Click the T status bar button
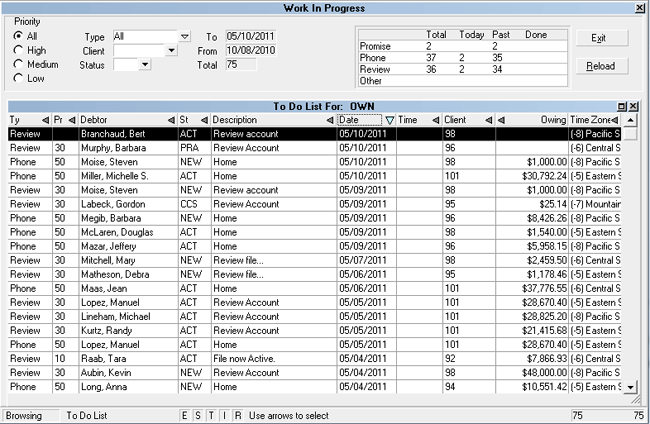This screenshot has width=650, height=424. 211,415
